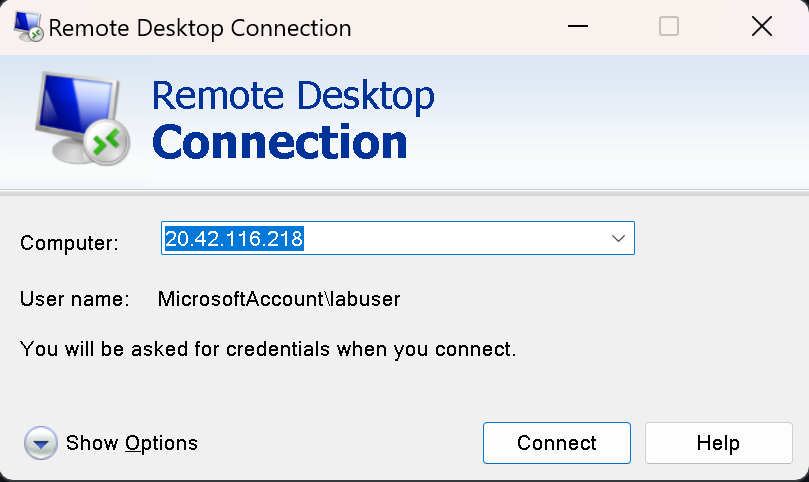Viewport: 809px width, 482px height.
Task: Click the "User name:" label
Action: 74,298
